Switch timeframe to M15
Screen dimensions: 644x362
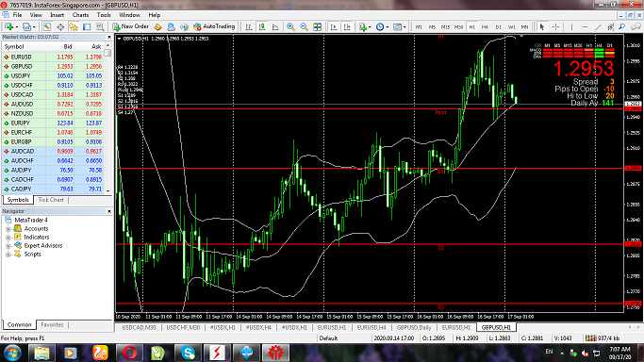point(445,27)
